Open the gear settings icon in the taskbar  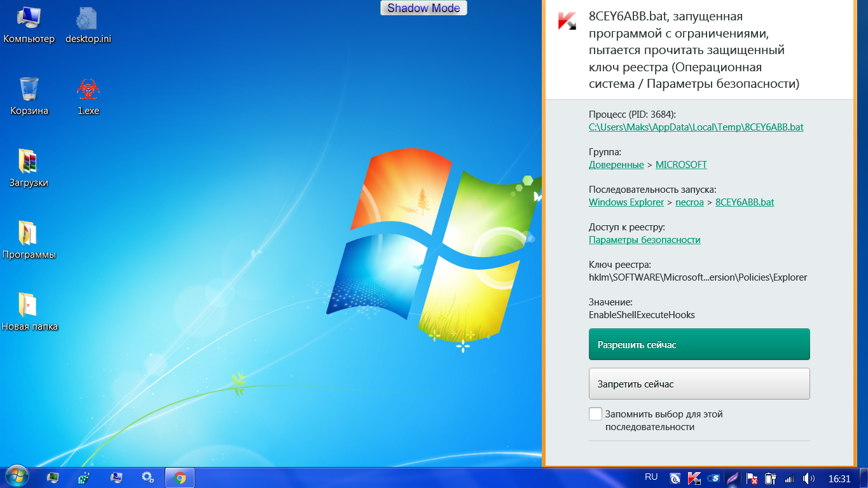(x=148, y=477)
